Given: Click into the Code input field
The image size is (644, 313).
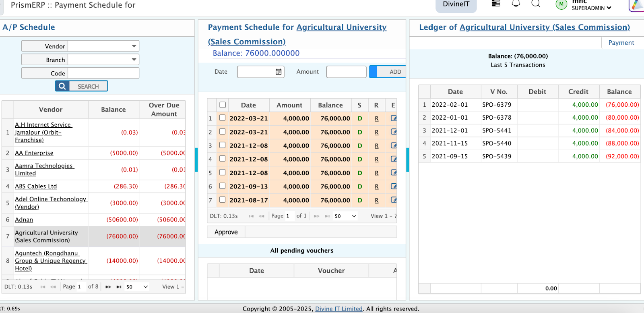Looking at the screenshot, I should (103, 73).
